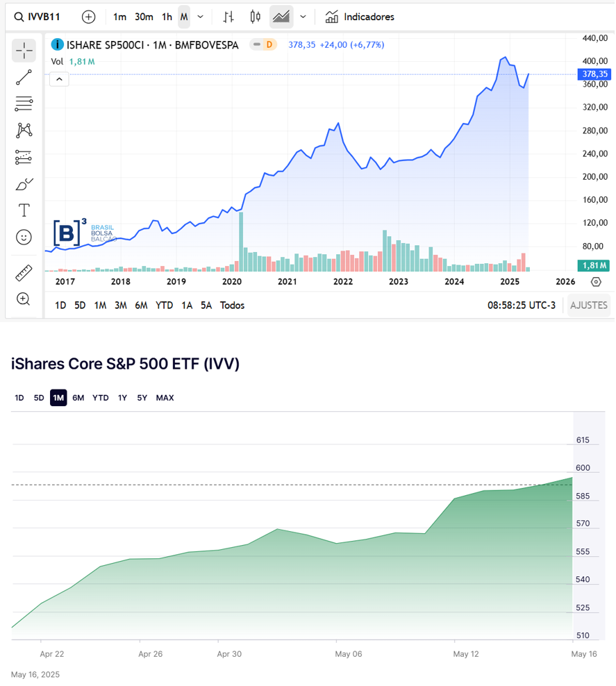Select the trend line drawing tool
The image size is (616, 686).
coord(24,77)
